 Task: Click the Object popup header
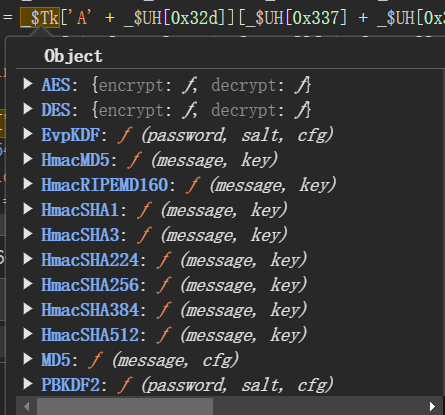(x=73, y=56)
